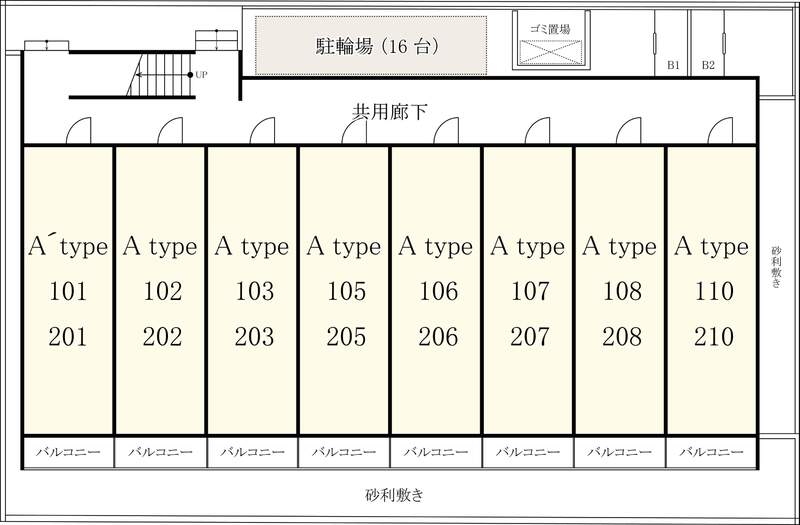Screen dimensions: 800x525
Task: Click the door swing symbol of unit 107
Action: 538,131
